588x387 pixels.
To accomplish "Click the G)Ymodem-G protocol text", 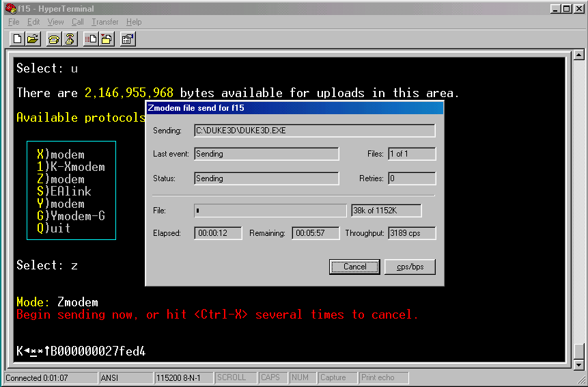I will pos(71,216).
